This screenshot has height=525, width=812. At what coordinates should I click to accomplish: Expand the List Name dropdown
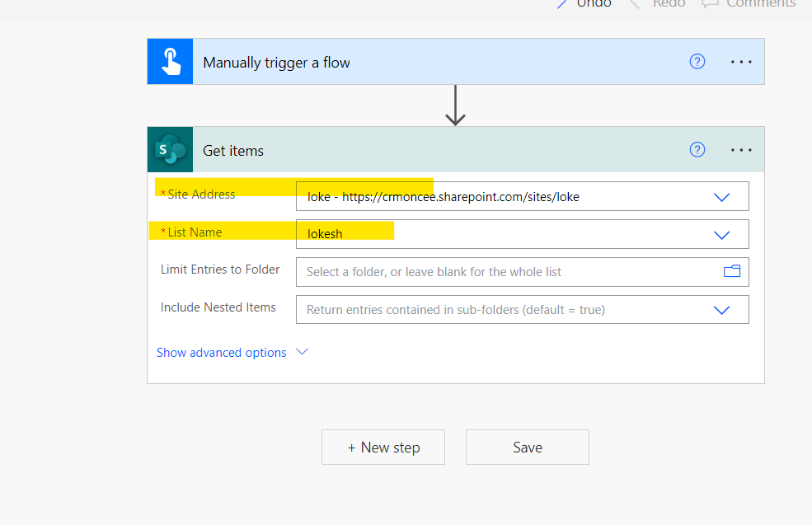721,235
